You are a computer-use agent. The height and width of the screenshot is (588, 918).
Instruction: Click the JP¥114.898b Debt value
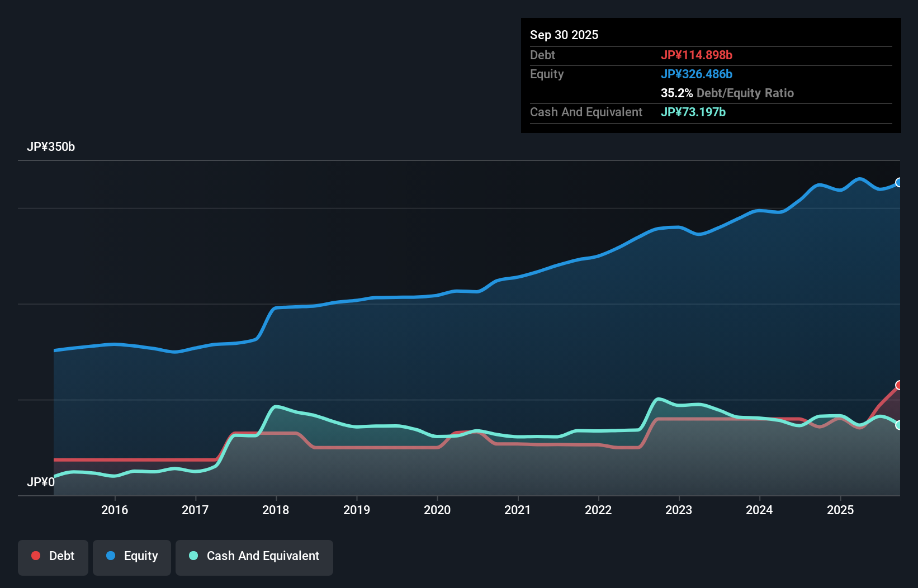pyautogui.click(x=697, y=55)
